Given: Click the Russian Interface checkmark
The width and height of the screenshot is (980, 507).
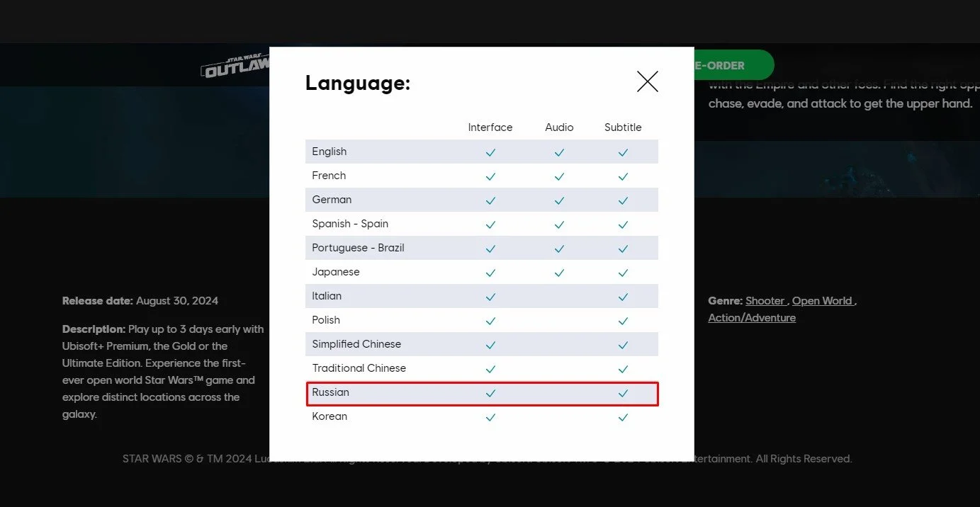Looking at the screenshot, I should pos(490,393).
